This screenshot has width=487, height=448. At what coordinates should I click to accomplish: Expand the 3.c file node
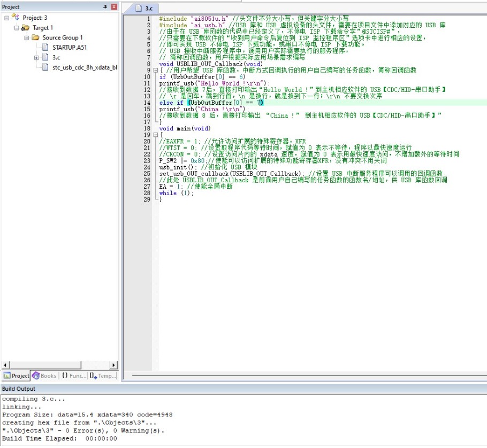click(36, 58)
